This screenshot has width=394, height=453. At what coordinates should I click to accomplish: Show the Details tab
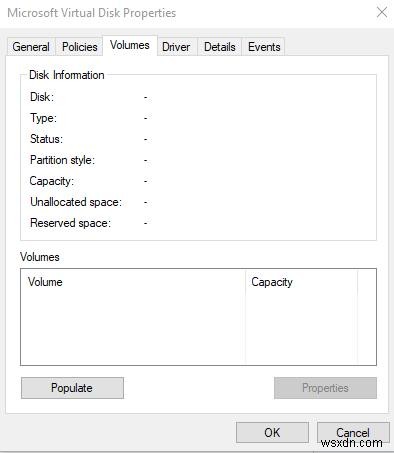[220, 47]
